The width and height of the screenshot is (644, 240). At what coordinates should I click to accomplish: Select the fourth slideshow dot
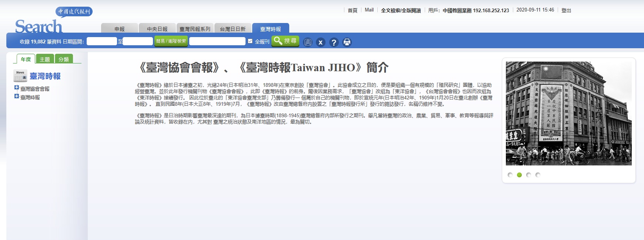click(538, 175)
